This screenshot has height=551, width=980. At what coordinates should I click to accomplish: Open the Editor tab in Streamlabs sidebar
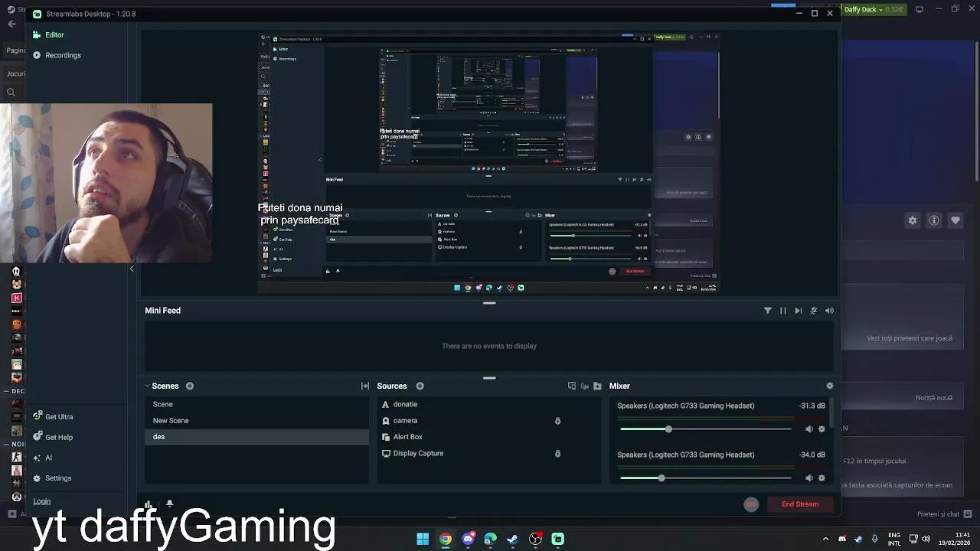click(48, 34)
